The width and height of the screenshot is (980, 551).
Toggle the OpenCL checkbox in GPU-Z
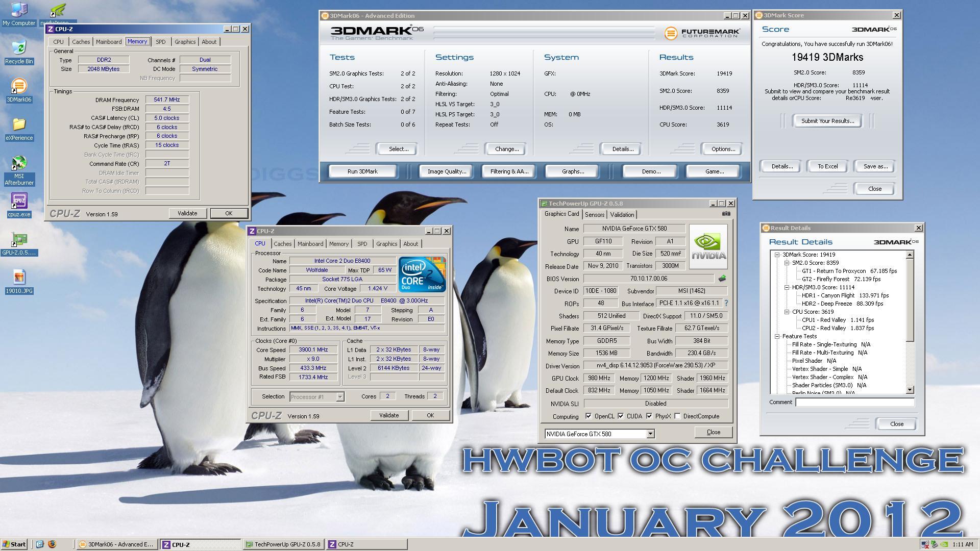point(589,416)
